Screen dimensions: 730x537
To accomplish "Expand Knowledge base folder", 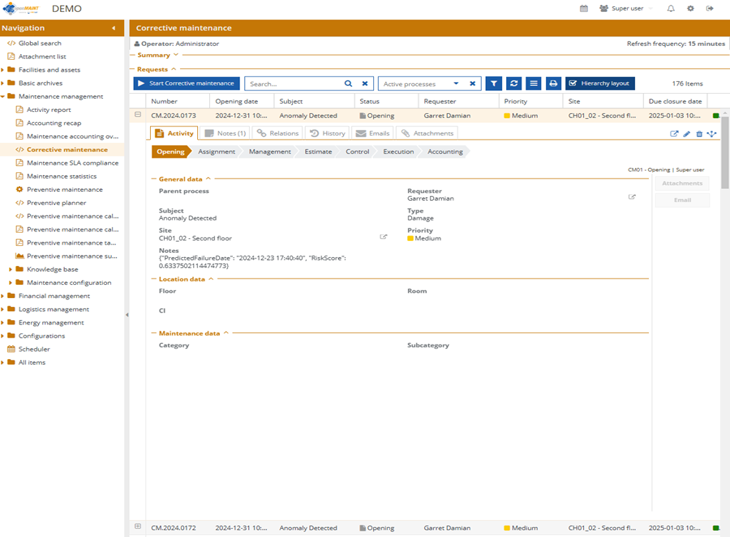I will (11, 269).
